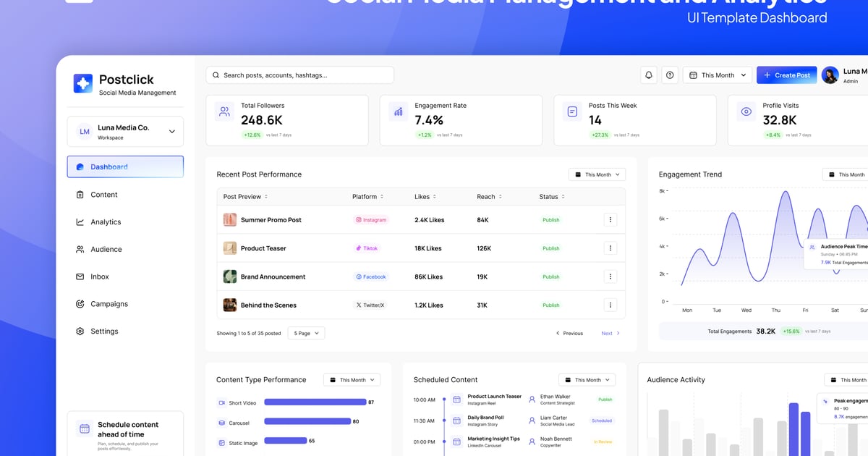Open more options for Behind the Scenes
The width and height of the screenshot is (868, 456).
[610, 305]
